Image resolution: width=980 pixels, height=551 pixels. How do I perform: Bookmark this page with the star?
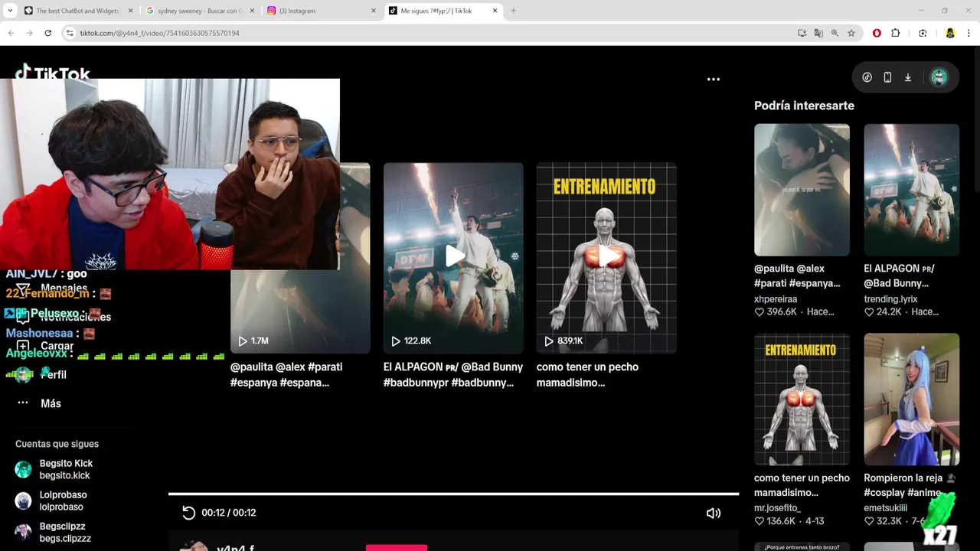pyautogui.click(x=851, y=33)
